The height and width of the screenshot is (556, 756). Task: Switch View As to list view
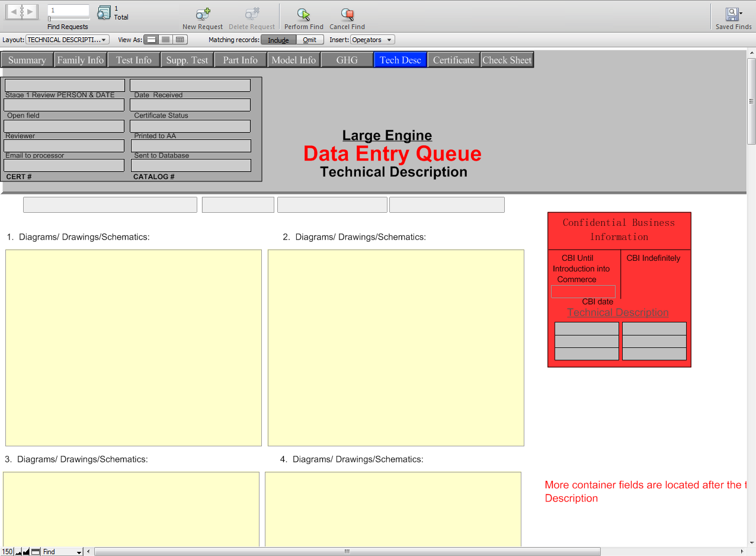coord(166,40)
